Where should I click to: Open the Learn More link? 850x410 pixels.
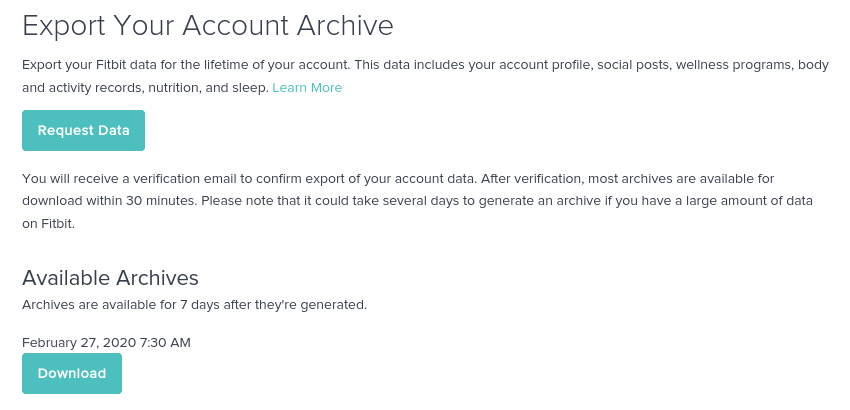click(307, 88)
